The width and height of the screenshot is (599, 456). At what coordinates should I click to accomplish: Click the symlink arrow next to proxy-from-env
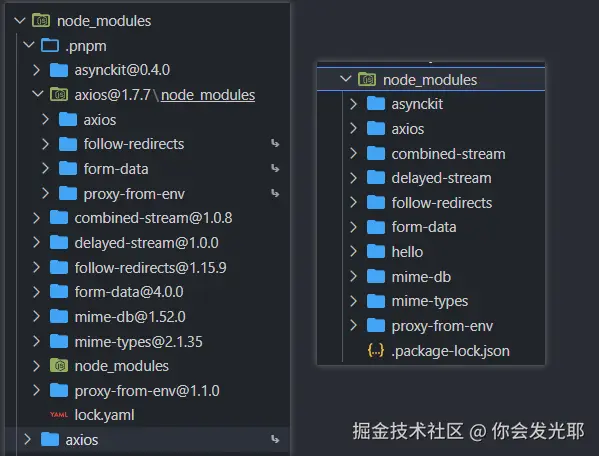click(275, 194)
